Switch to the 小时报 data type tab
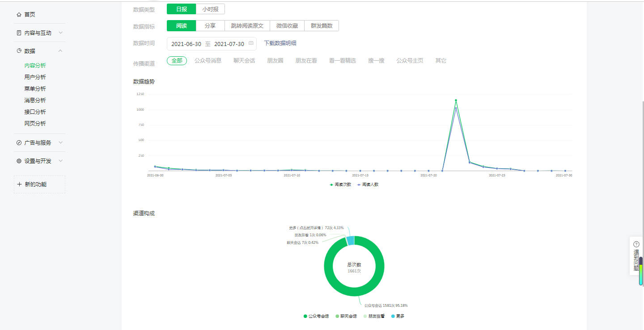Image resolution: width=644 pixels, height=330 pixels. (210, 9)
